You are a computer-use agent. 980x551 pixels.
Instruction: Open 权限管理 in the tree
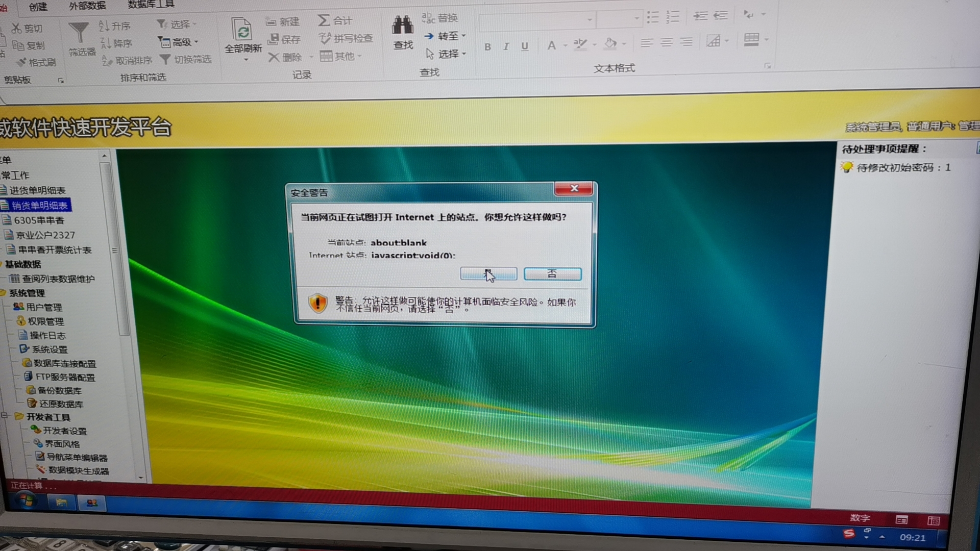[46, 321]
